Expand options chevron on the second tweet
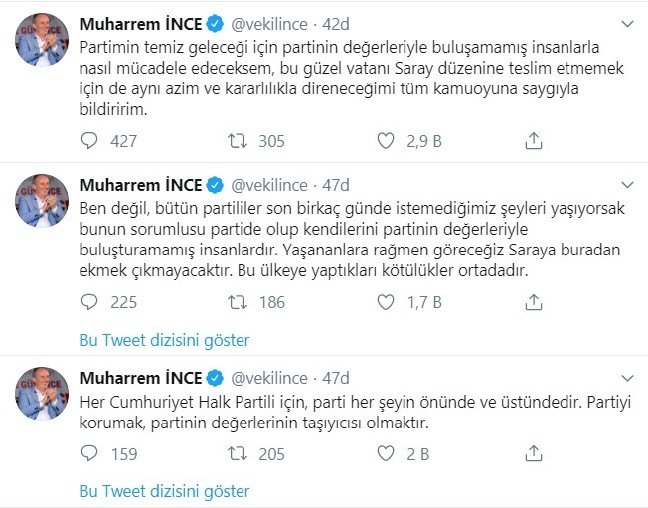The width and height of the screenshot is (648, 508). (627, 185)
